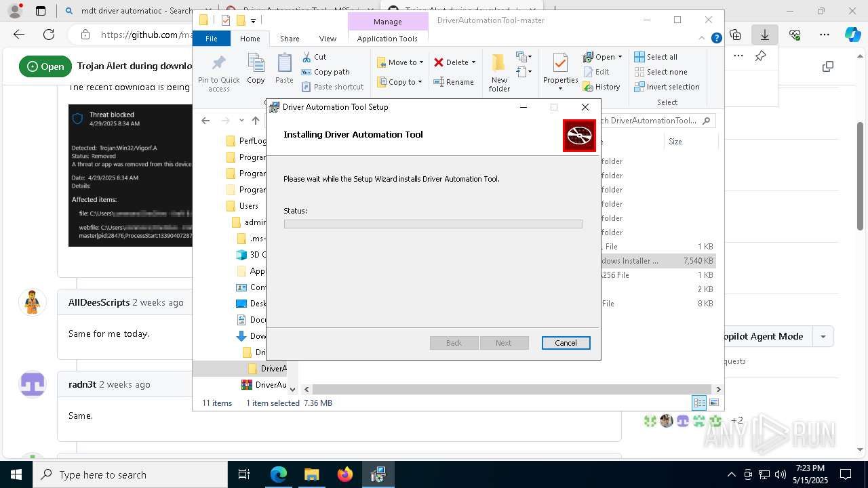Open Explorer Help question mark icon
Screen dimensions: 868x488
coord(716,39)
